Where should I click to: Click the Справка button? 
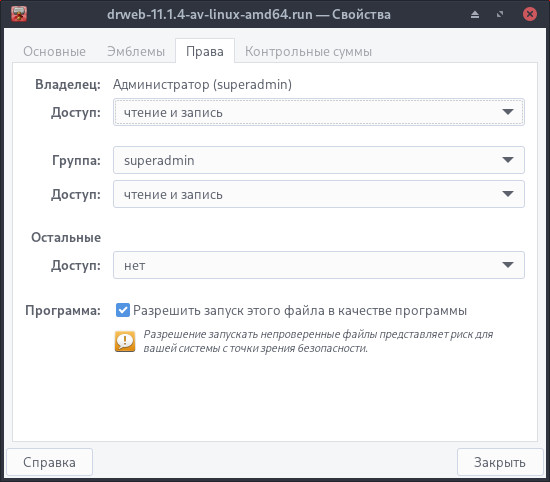point(49,462)
